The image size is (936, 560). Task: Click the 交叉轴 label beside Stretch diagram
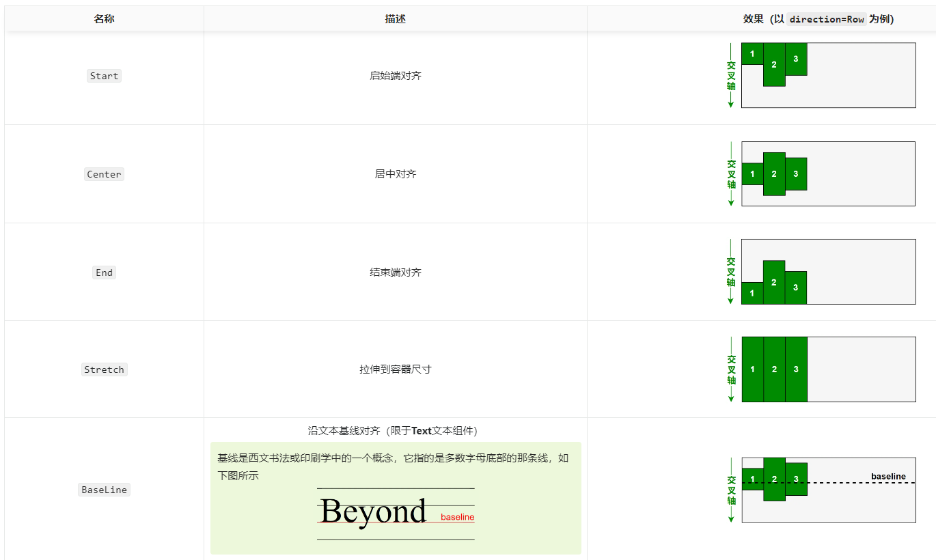point(731,369)
